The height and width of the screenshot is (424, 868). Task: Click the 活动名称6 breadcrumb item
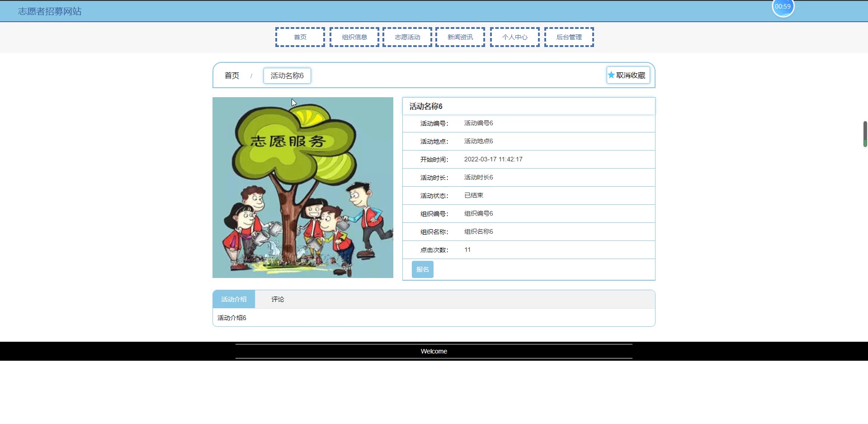[x=287, y=75]
